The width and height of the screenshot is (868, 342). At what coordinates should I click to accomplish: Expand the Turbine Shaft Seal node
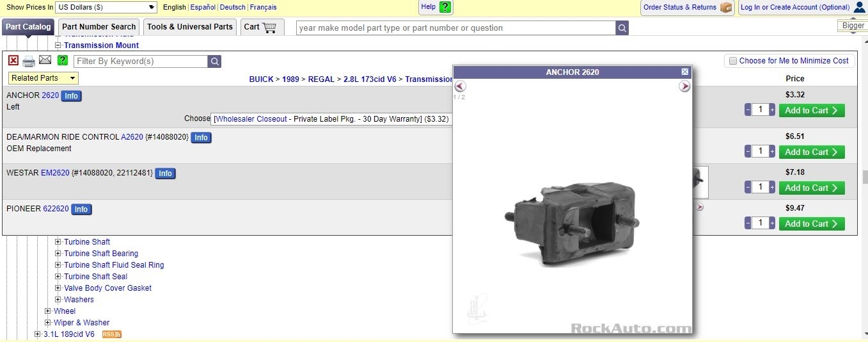pyautogui.click(x=58, y=277)
